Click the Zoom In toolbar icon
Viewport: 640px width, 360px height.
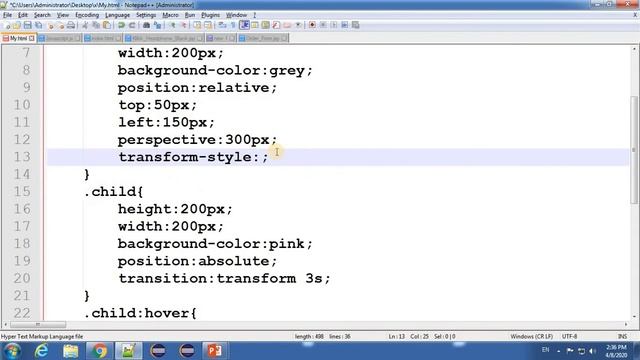tap(173, 25)
